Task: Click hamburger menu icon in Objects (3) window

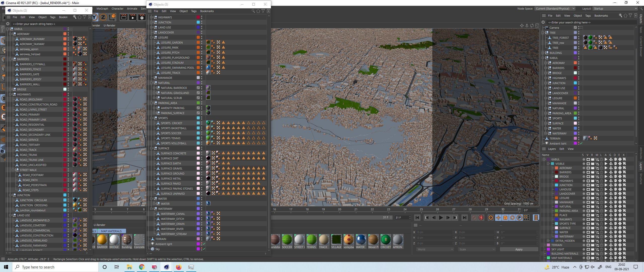Action: tap(150, 11)
